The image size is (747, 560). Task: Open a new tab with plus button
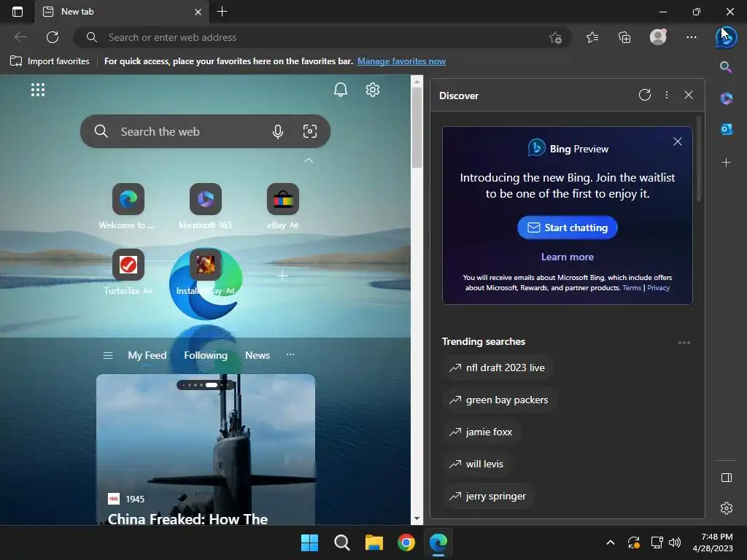[222, 12]
